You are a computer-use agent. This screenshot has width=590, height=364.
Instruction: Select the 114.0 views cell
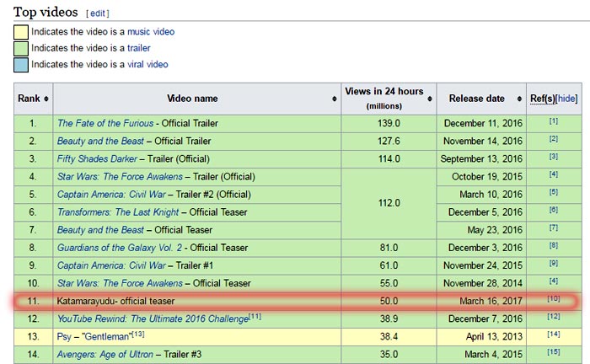[x=389, y=158]
